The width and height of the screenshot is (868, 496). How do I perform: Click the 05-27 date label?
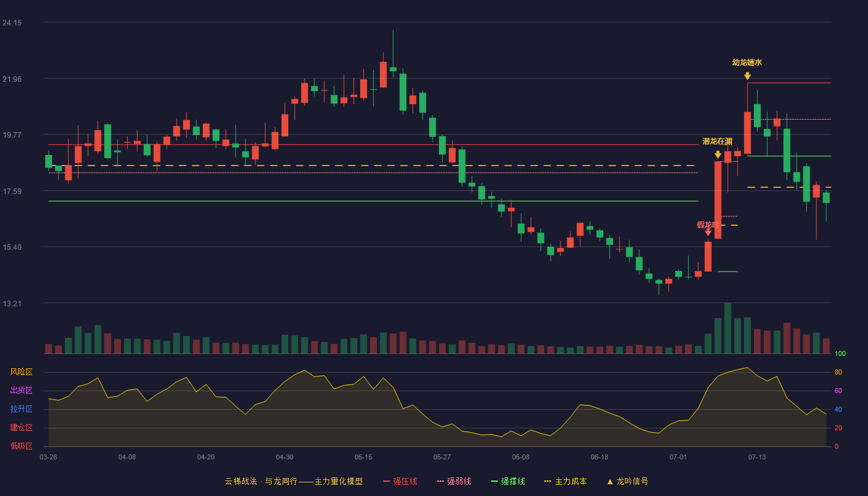(x=442, y=457)
